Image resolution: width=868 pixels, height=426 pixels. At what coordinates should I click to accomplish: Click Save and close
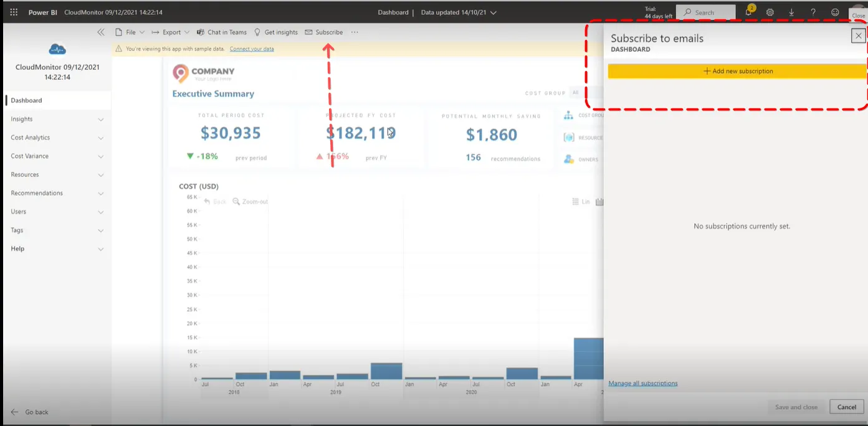pyautogui.click(x=796, y=407)
